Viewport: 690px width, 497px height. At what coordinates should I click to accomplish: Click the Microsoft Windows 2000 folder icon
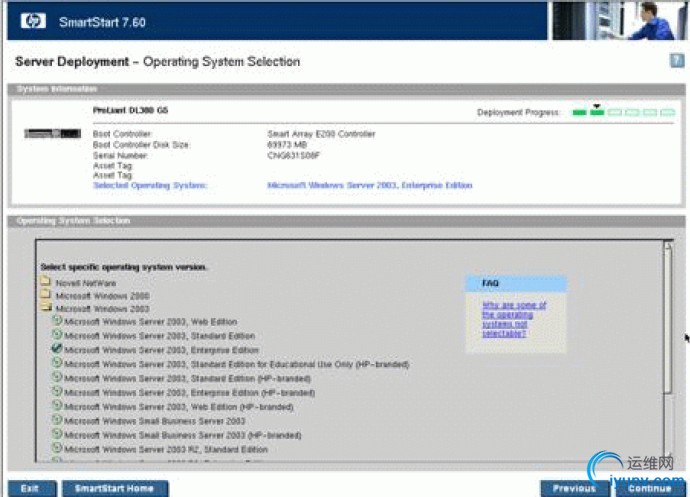[45, 294]
